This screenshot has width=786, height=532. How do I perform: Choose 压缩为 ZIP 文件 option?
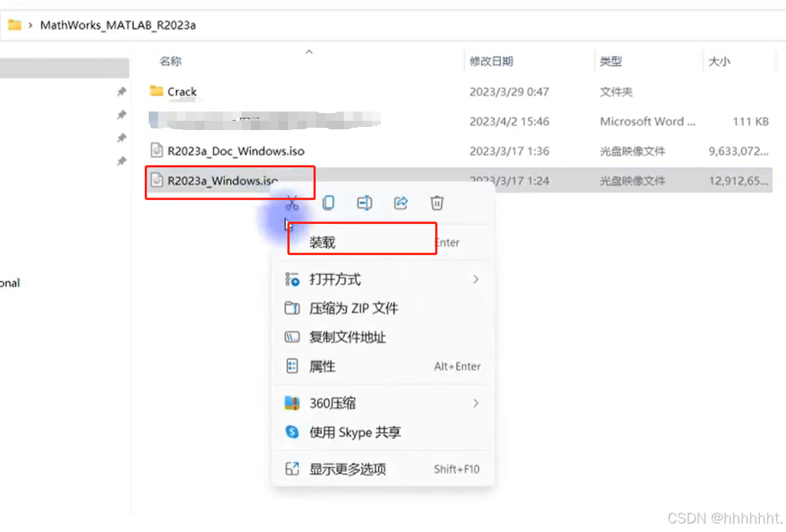click(x=383, y=308)
